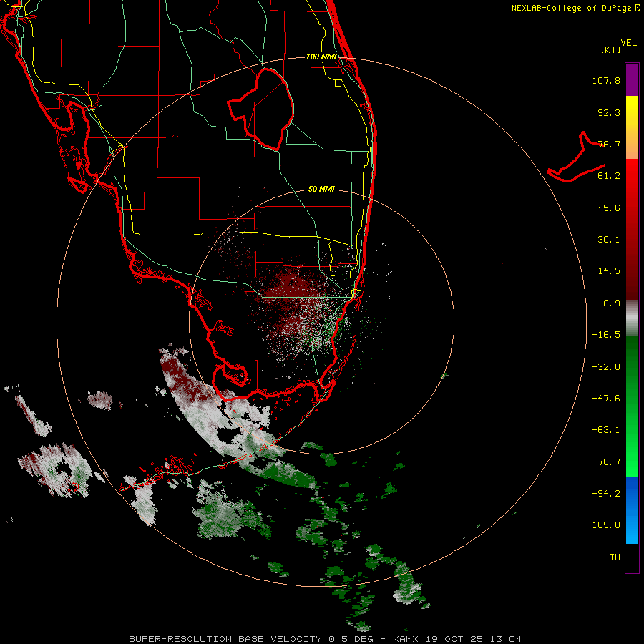Click the gray near-zero segment of color bar
Screen dimensions: 644x644
(632, 318)
